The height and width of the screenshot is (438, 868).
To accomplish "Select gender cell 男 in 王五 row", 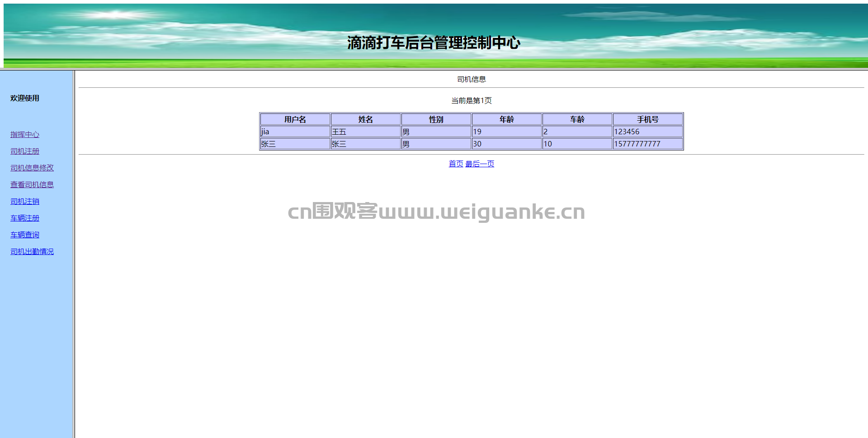I will pyautogui.click(x=436, y=132).
